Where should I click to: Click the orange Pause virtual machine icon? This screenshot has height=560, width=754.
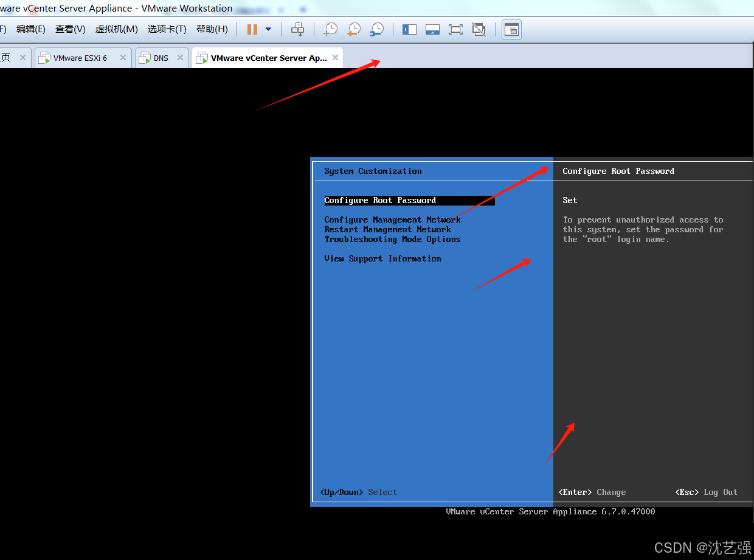tap(252, 29)
